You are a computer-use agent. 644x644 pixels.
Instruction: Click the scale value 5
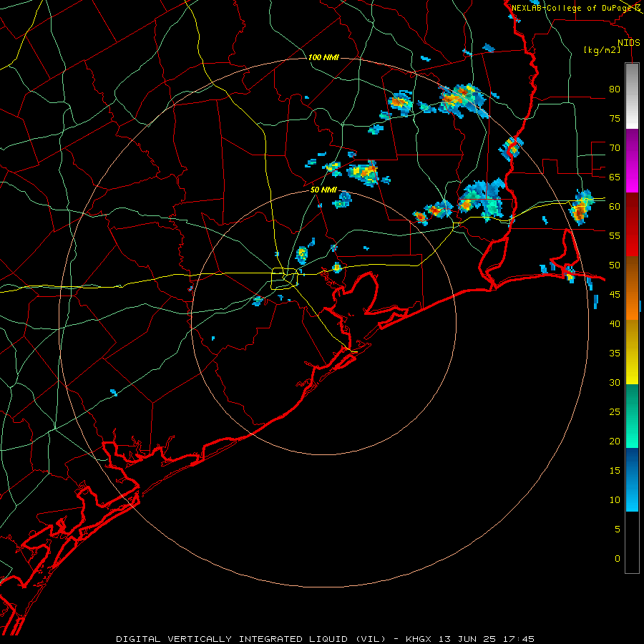click(618, 530)
